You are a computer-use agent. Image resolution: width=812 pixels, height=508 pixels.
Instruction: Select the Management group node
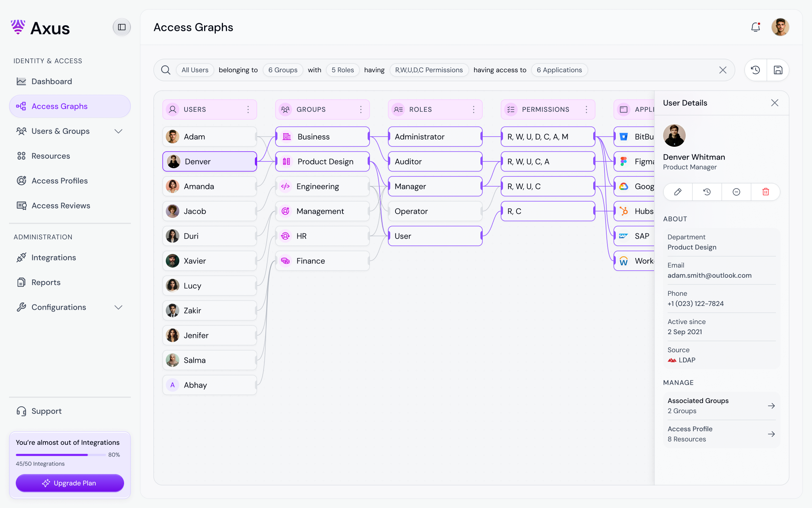323,211
